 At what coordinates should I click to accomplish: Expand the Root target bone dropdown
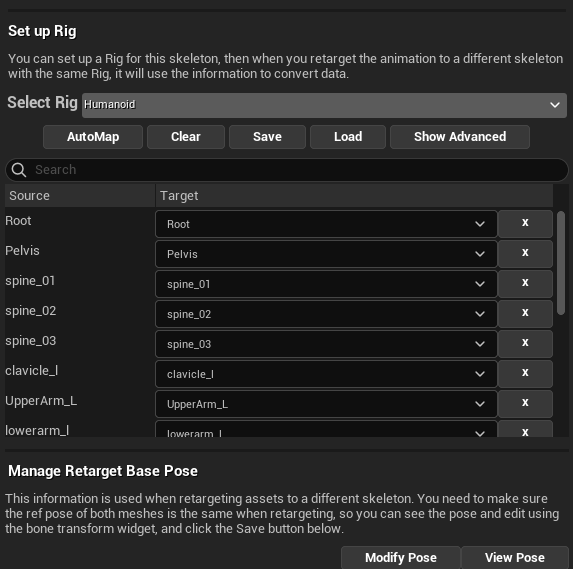(326, 224)
